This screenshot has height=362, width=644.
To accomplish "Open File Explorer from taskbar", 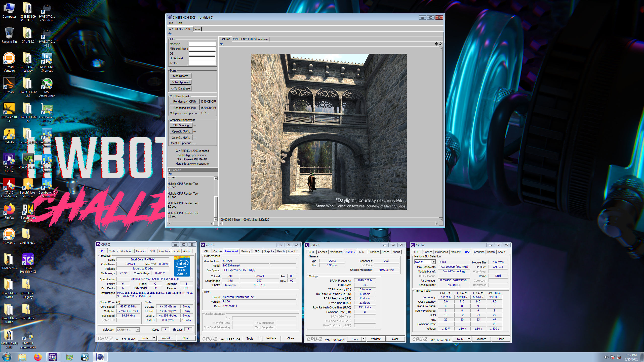I will (22, 357).
